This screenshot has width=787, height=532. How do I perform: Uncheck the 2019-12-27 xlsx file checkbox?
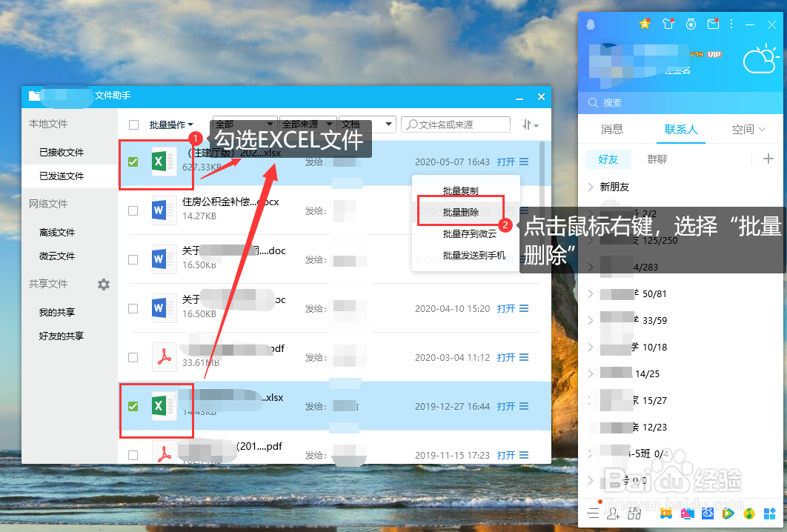click(133, 406)
